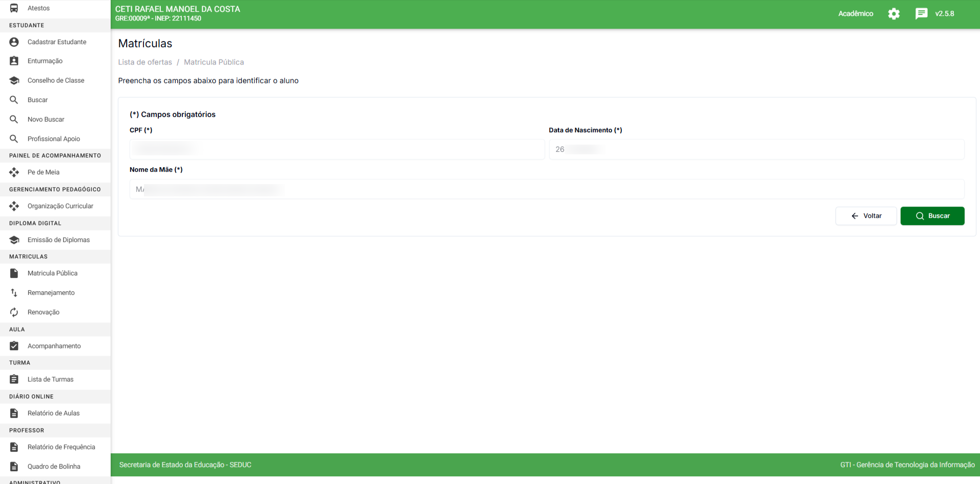980x484 pixels.
Task: Click the Data de Nascimento field
Action: point(756,149)
